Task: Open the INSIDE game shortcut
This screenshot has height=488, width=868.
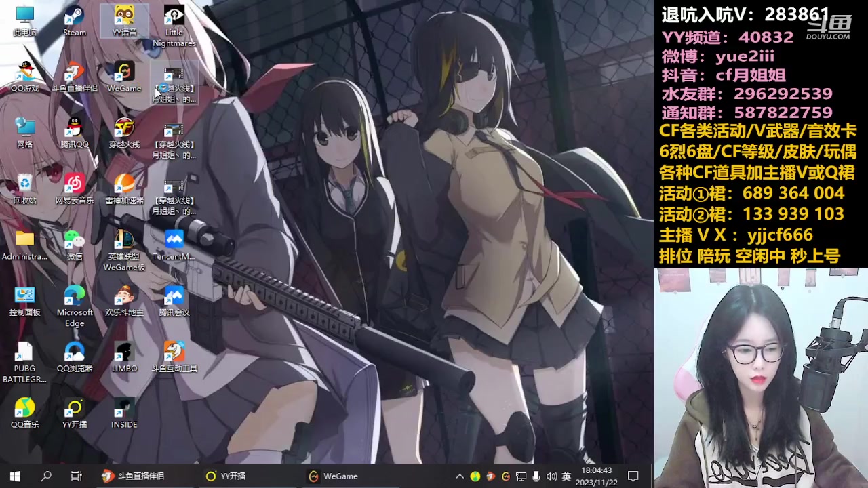Action: 124,413
